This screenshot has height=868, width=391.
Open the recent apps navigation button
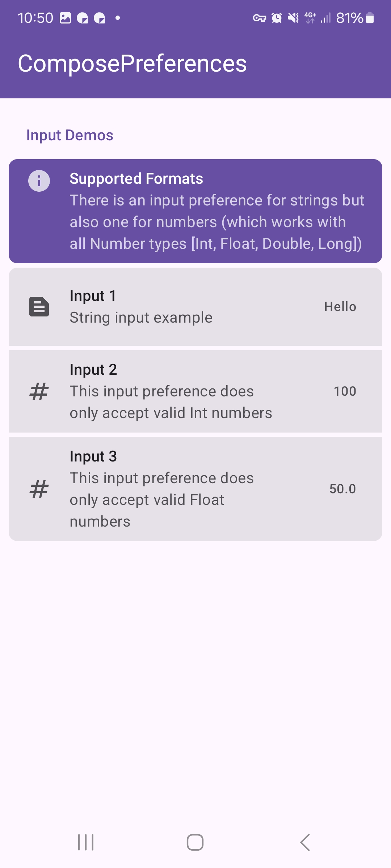click(86, 842)
